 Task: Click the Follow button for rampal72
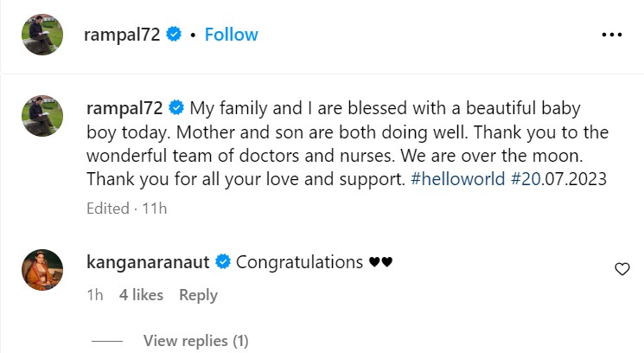[231, 35]
